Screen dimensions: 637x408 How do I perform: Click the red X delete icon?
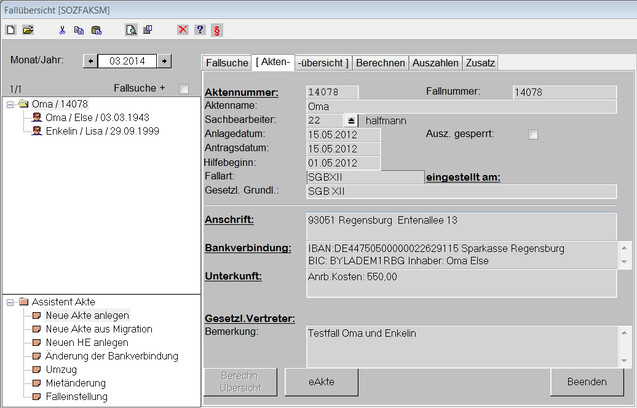coord(182,30)
